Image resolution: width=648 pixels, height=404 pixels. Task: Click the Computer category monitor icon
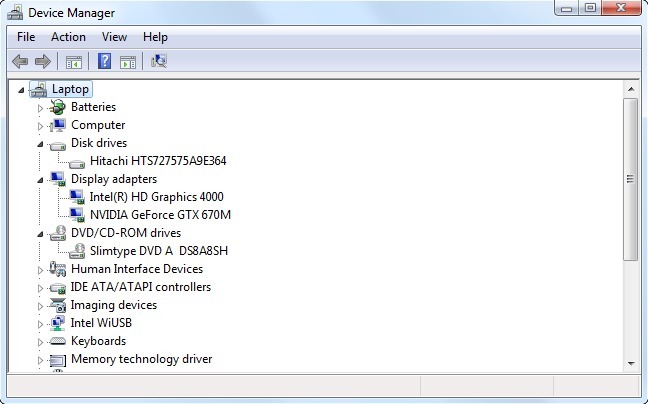tap(57, 125)
